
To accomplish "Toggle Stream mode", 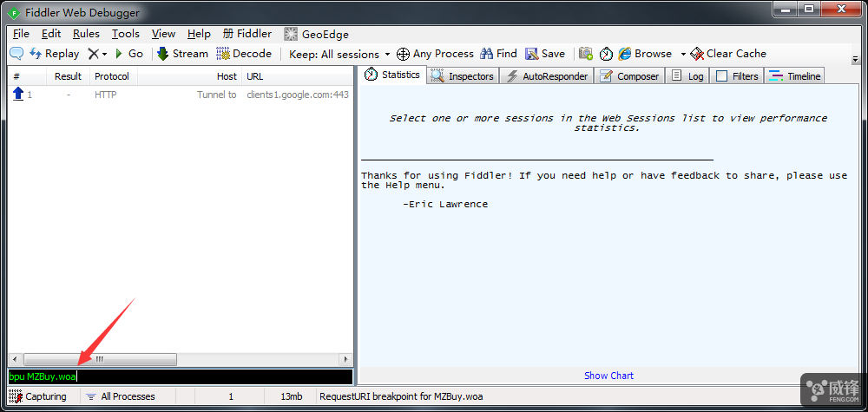I will coord(182,54).
